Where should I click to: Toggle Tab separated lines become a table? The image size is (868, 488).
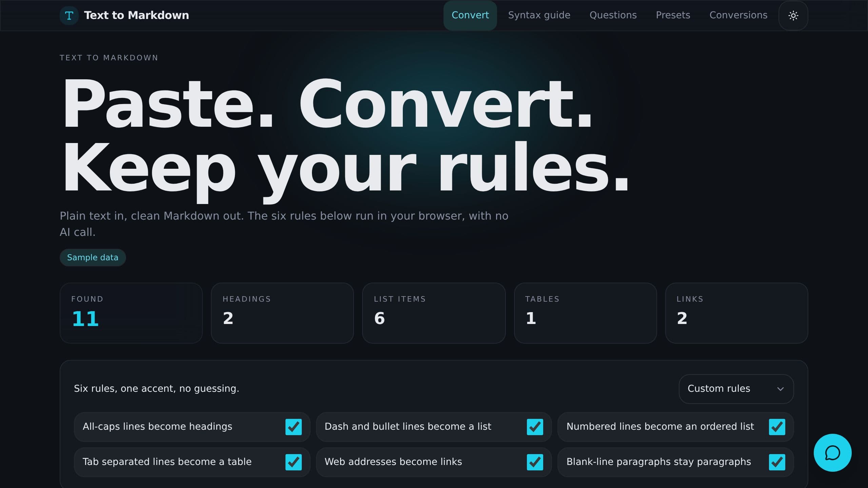293,462
